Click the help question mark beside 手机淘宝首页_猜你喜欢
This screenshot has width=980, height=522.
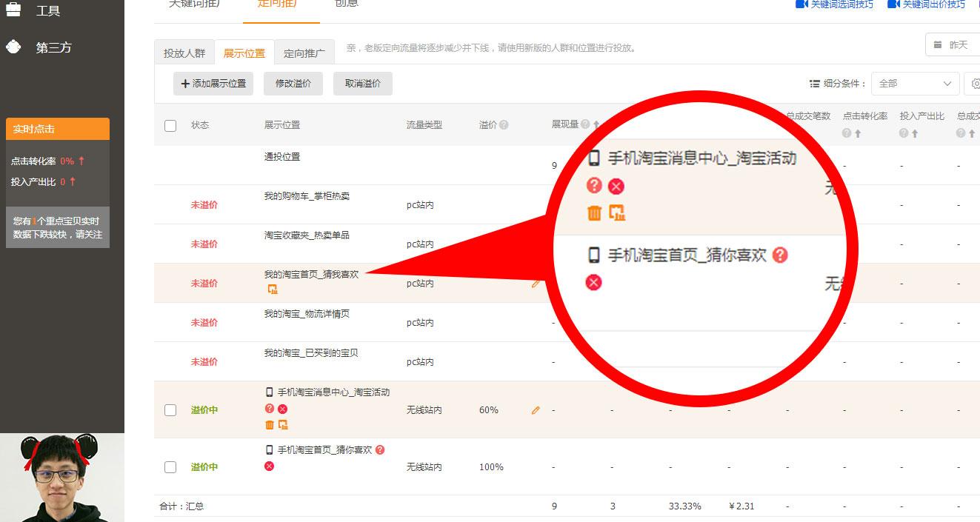tap(379, 450)
